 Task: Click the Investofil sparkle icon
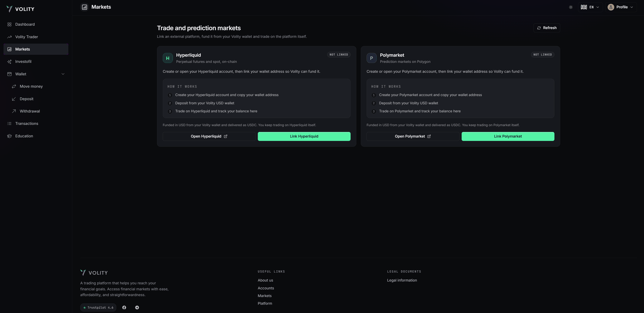click(x=9, y=62)
